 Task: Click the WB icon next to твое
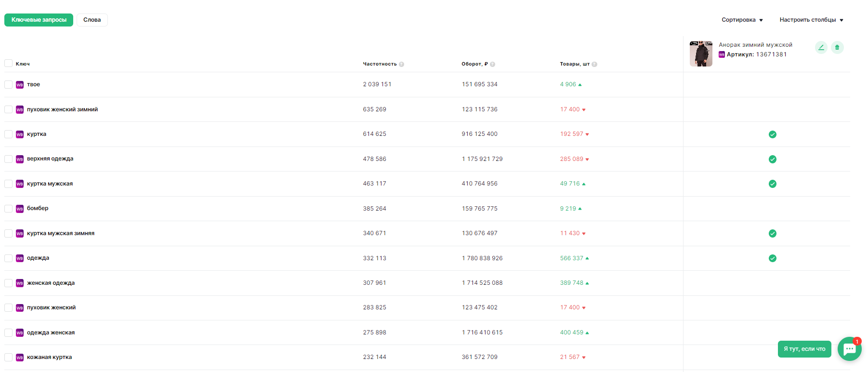[x=20, y=85]
